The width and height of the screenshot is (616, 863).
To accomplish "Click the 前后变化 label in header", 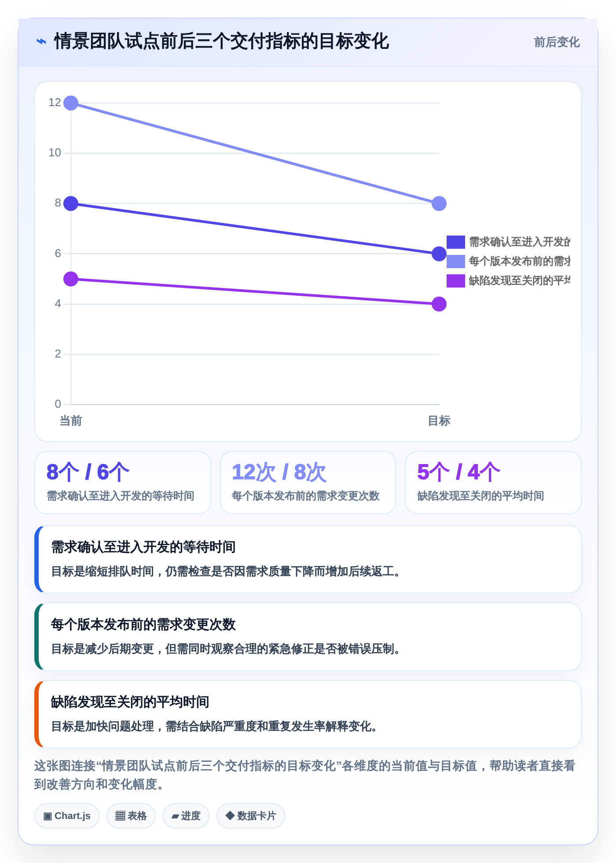I will point(557,42).
